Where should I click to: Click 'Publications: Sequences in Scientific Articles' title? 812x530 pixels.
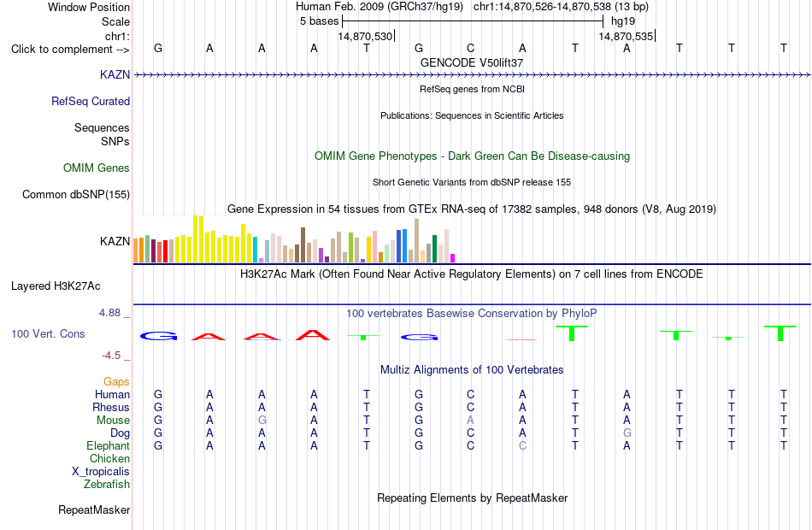(x=472, y=115)
